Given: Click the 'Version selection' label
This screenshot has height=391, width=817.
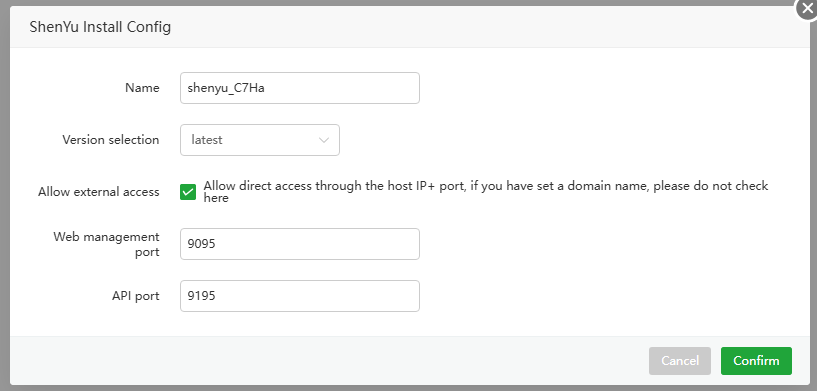Looking at the screenshot, I should coord(110,140).
